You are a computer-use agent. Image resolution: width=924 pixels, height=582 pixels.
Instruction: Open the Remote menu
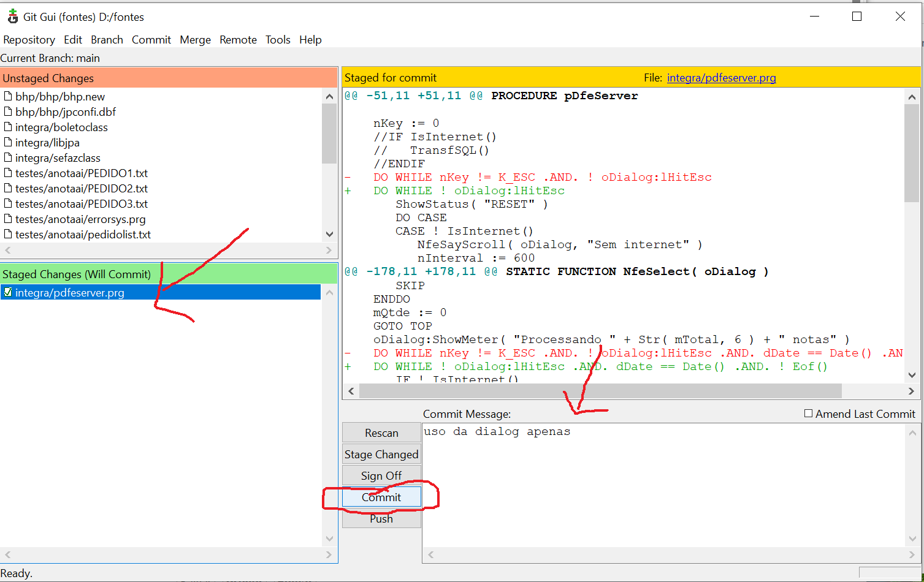(238, 40)
